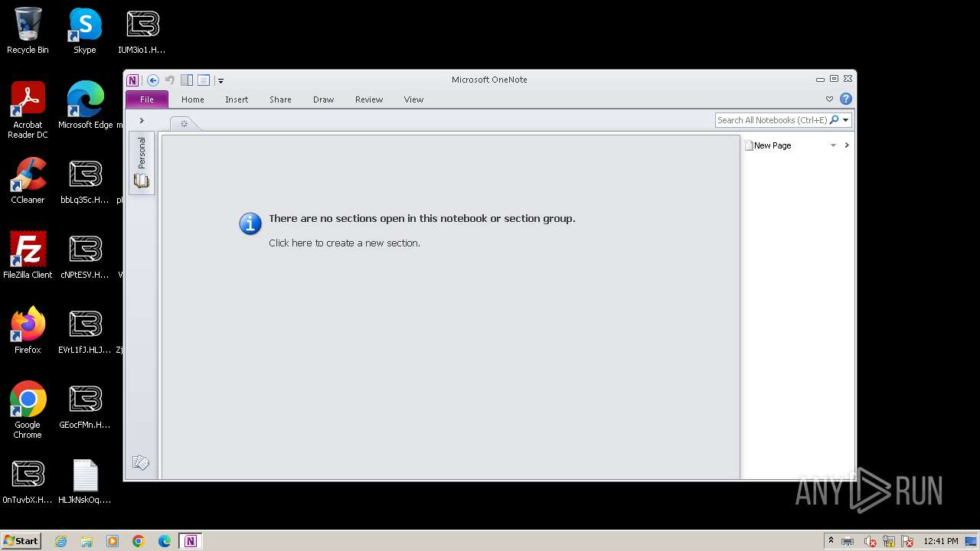Open the Skype desktop shortcut
The height and width of the screenshot is (551, 980).
point(85,31)
